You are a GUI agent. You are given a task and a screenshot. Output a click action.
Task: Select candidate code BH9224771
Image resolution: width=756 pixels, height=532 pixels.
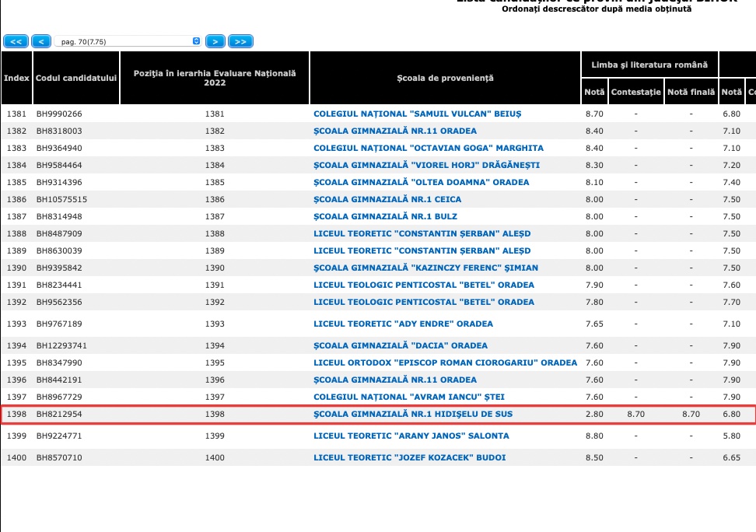click(x=59, y=436)
